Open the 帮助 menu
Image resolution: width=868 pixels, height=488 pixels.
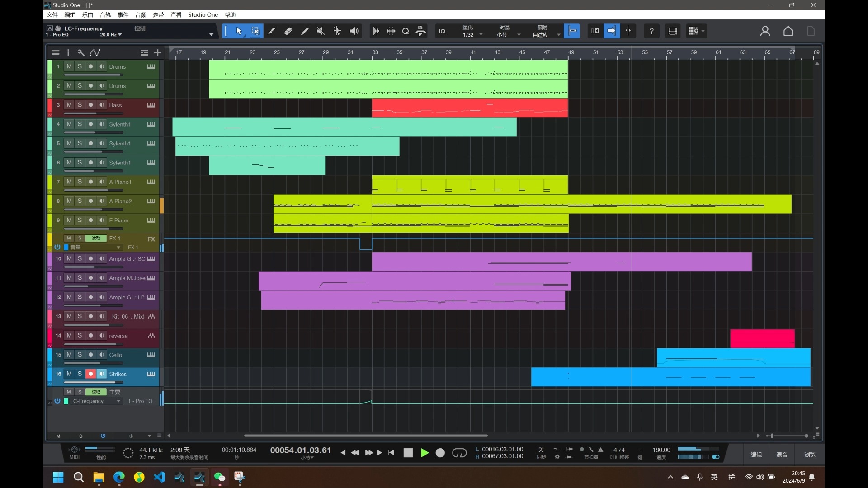[x=230, y=14]
